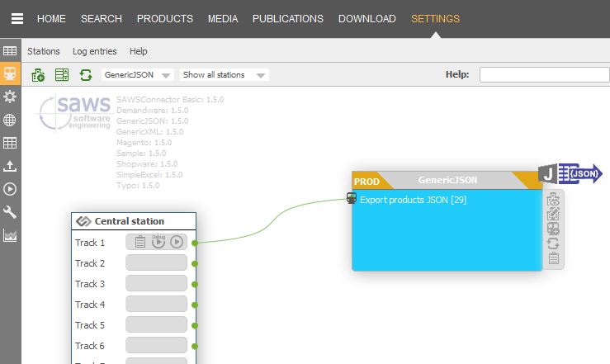
Task: Click the add new station icon
Action: (38, 75)
